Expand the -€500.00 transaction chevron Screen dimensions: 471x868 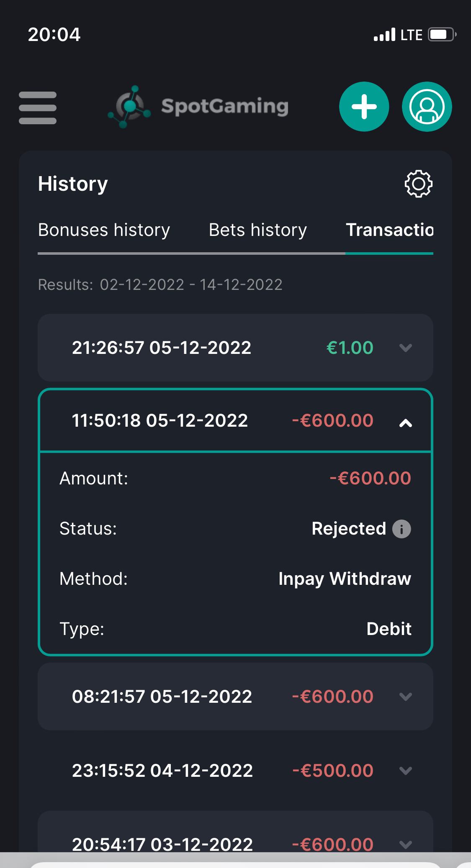[x=405, y=771]
